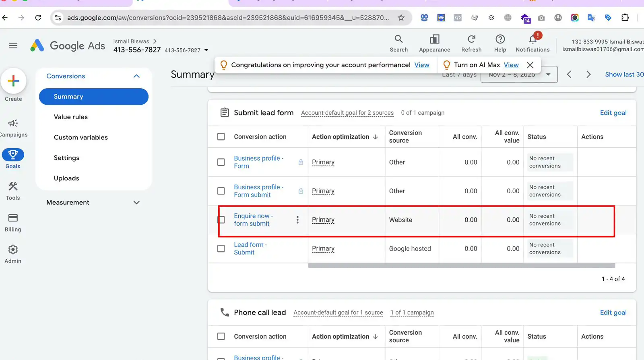Click the camera extension icon in browser toolbar

pos(541,18)
